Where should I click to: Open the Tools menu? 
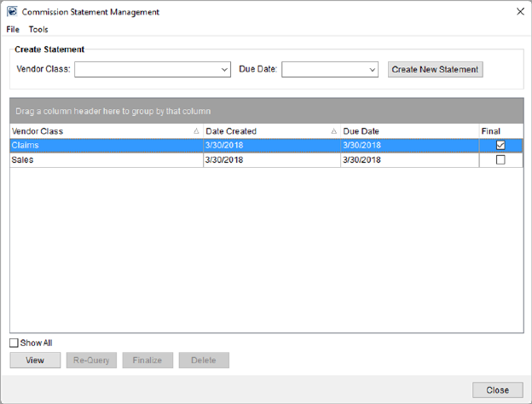pyautogui.click(x=38, y=29)
